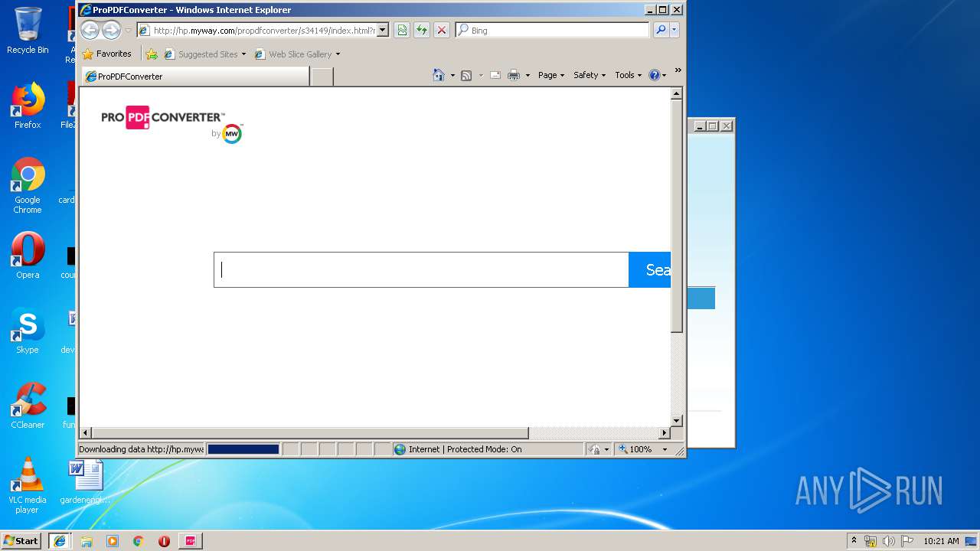Click the Home page icon
Viewport: 980px width, 551px height.
point(439,75)
